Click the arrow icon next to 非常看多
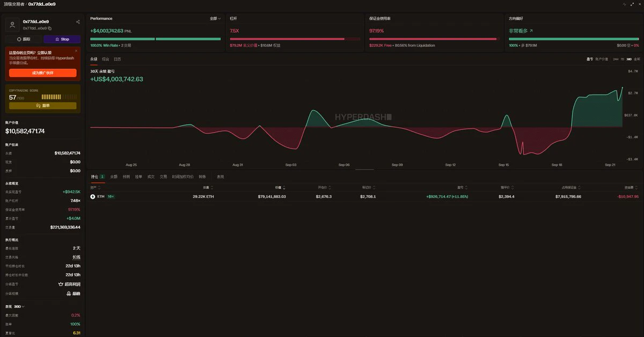644x337 pixels. [531, 31]
